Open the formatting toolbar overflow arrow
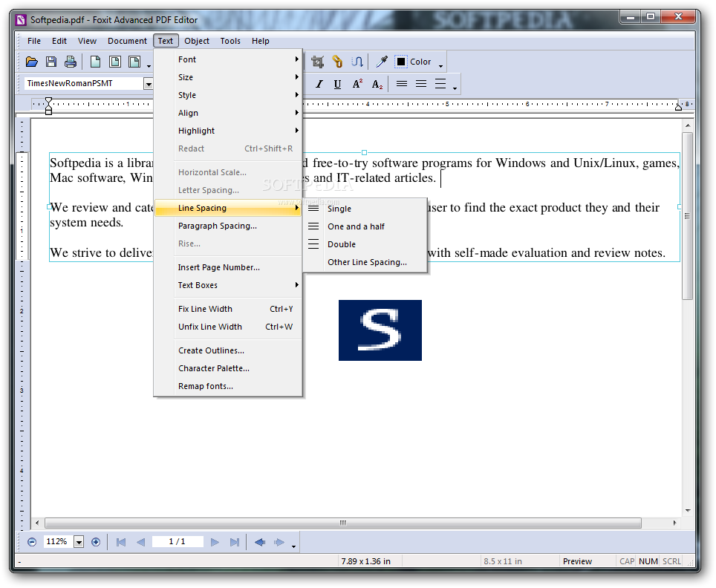The height and width of the screenshot is (588, 716). pyautogui.click(x=455, y=88)
